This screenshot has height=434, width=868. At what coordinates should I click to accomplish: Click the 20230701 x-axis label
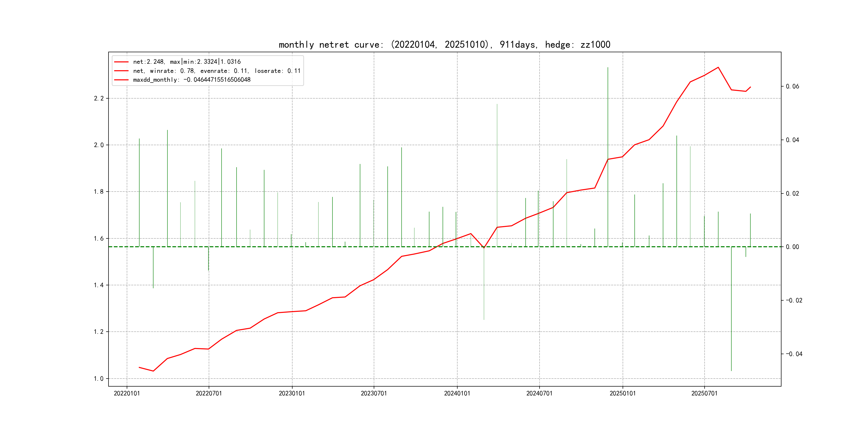point(374,394)
